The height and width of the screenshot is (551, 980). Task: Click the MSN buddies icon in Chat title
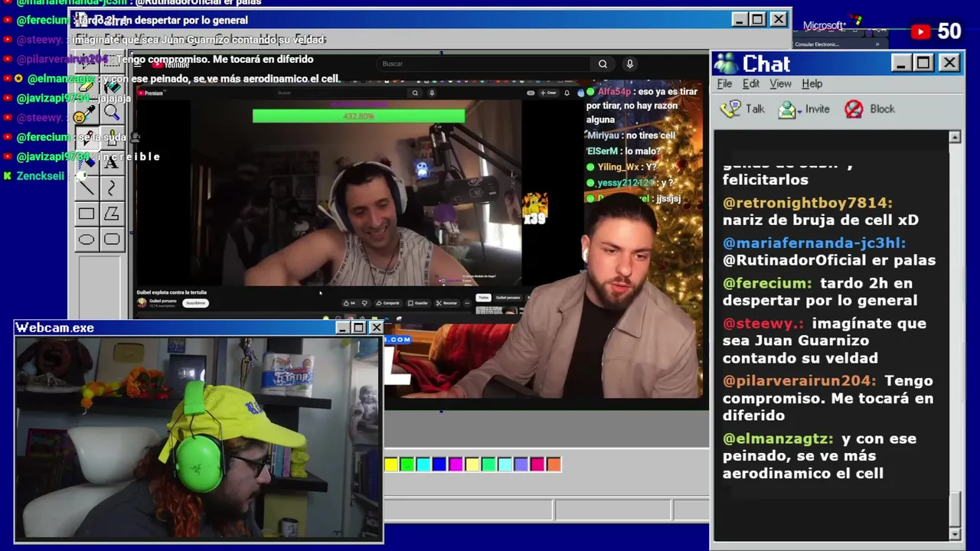click(x=726, y=64)
